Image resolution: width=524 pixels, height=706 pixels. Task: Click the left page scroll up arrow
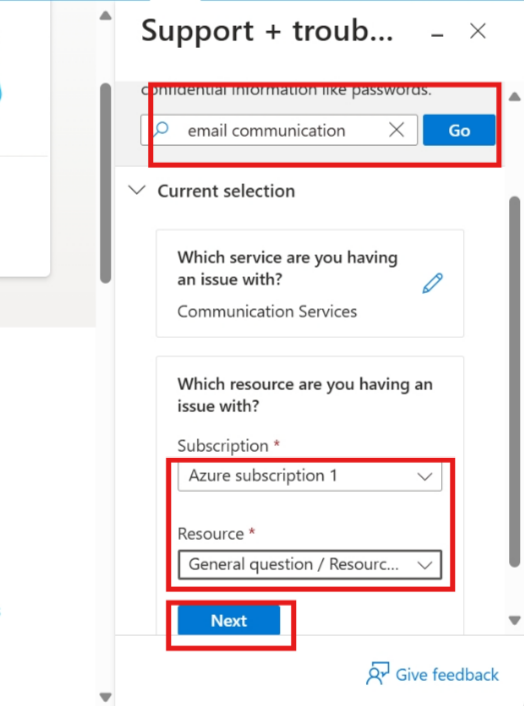pyautogui.click(x=105, y=16)
